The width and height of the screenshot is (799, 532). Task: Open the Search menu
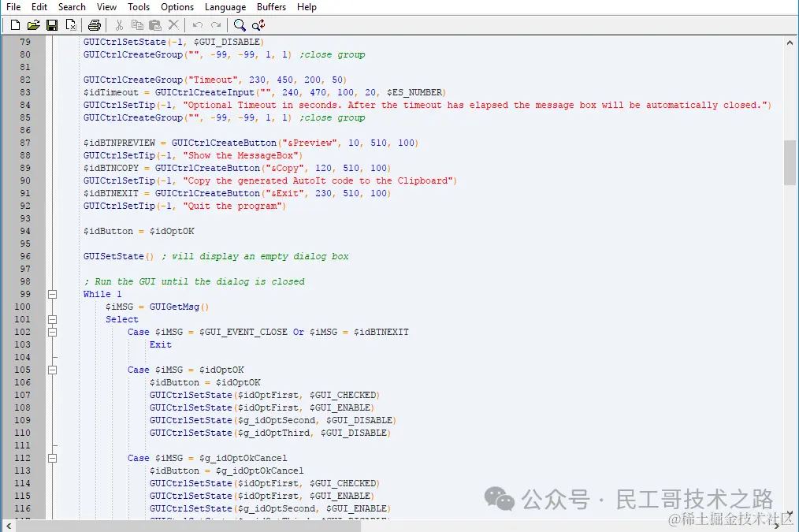72,7
